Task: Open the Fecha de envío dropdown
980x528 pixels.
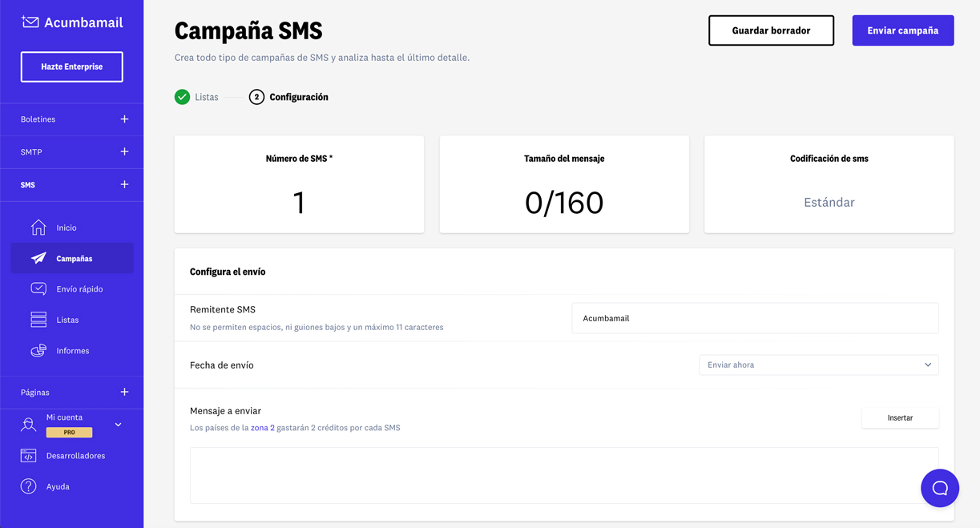Action: pos(818,365)
